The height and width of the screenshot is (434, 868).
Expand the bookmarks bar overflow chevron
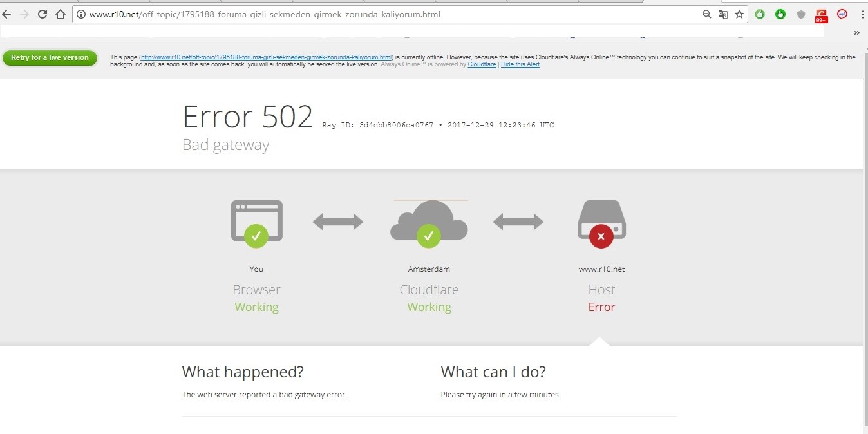857,32
